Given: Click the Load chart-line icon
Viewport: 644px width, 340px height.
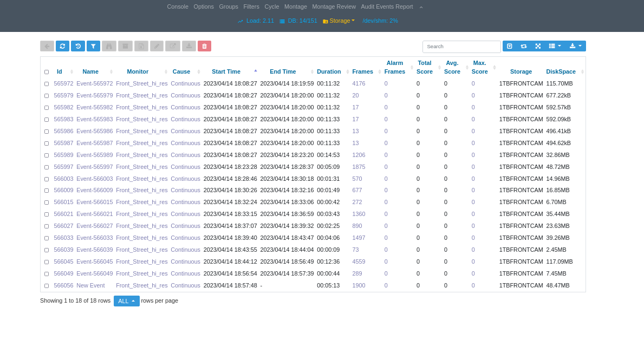Looking at the screenshot, I should (x=240, y=21).
